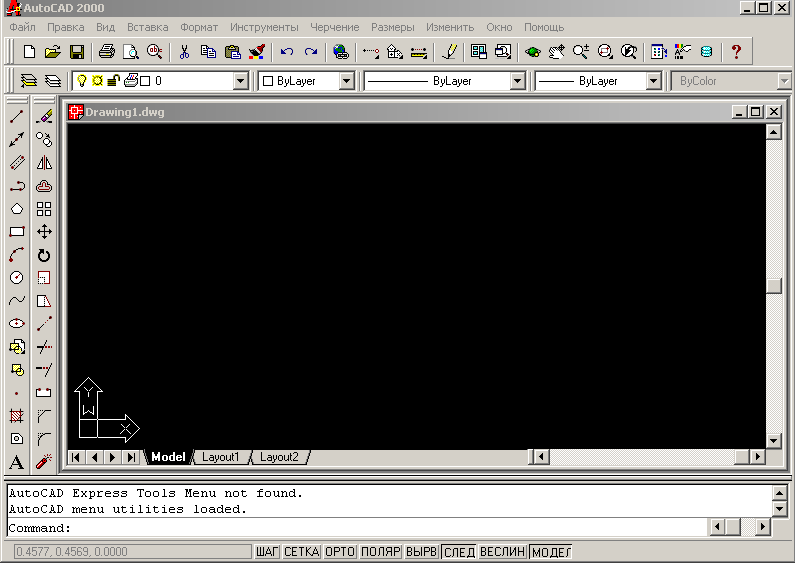The width and height of the screenshot is (795, 563).
Task: Toggle ВЫРВ object snap
Action: click(x=421, y=552)
